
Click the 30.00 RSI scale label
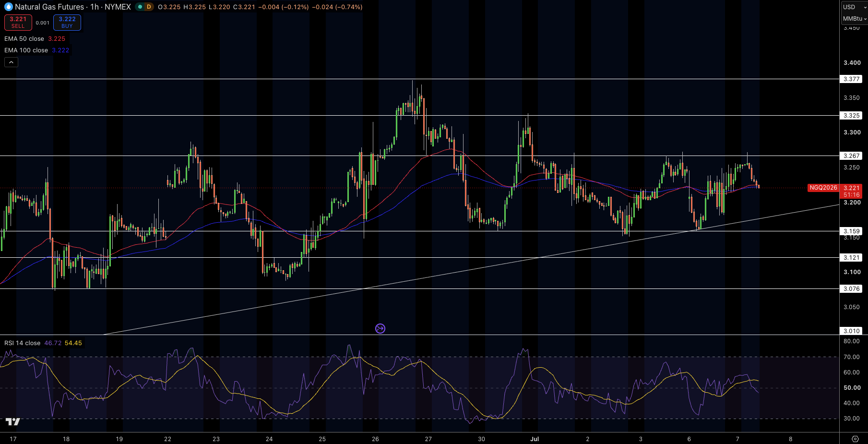pyautogui.click(x=852, y=419)
